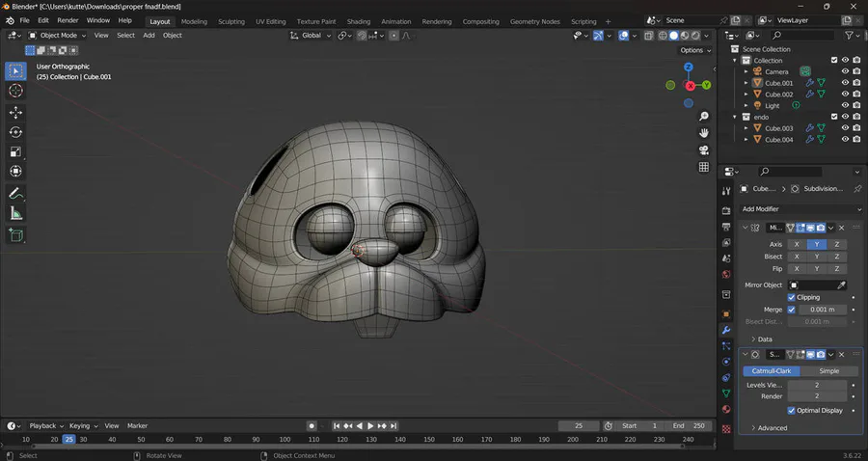Image resolution: width=868 pixels, height=461 pixels.
Task: Switch to the Shading workspace tab
Action: [359, 21]
